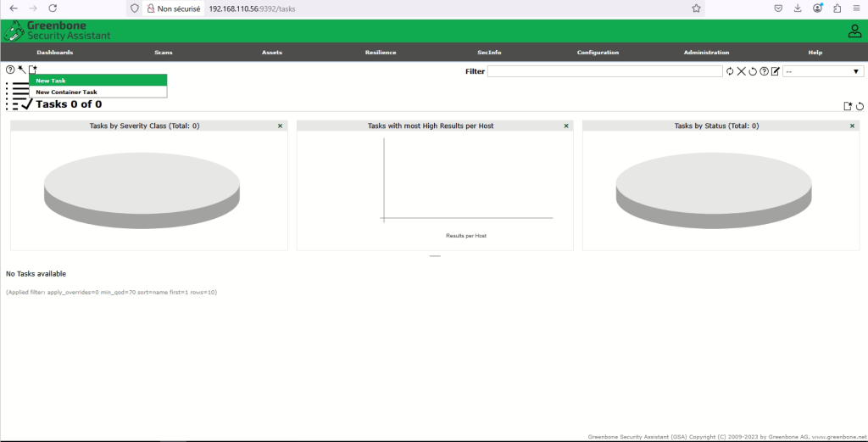Reset dashboard to defaults icon

coord(860,106)
